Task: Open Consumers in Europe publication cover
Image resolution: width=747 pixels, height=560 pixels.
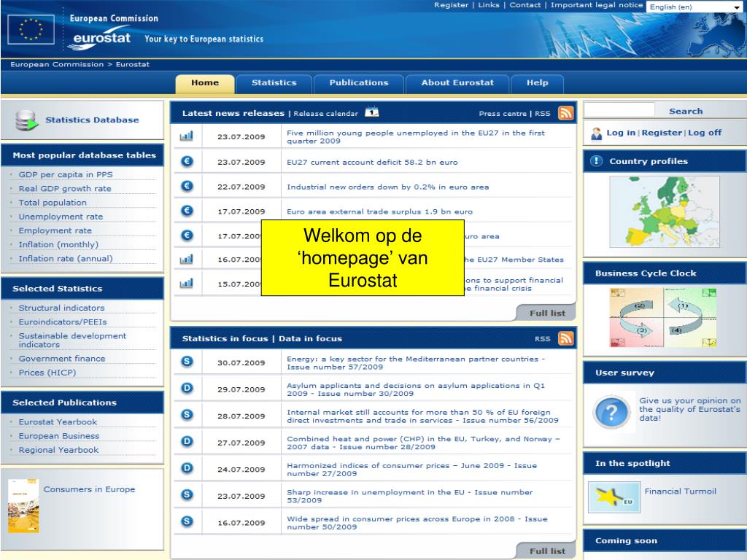Action: [x=23, y=506]
